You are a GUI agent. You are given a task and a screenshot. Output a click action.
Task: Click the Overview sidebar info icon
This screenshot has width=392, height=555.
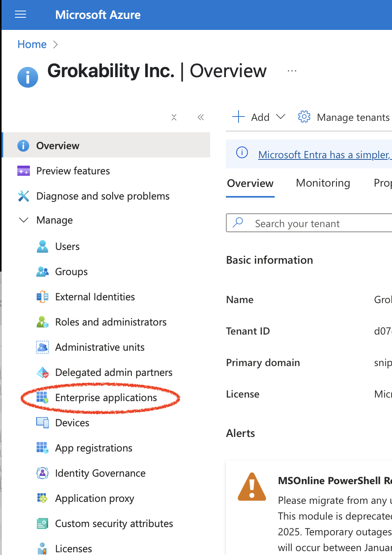[23, 146]
